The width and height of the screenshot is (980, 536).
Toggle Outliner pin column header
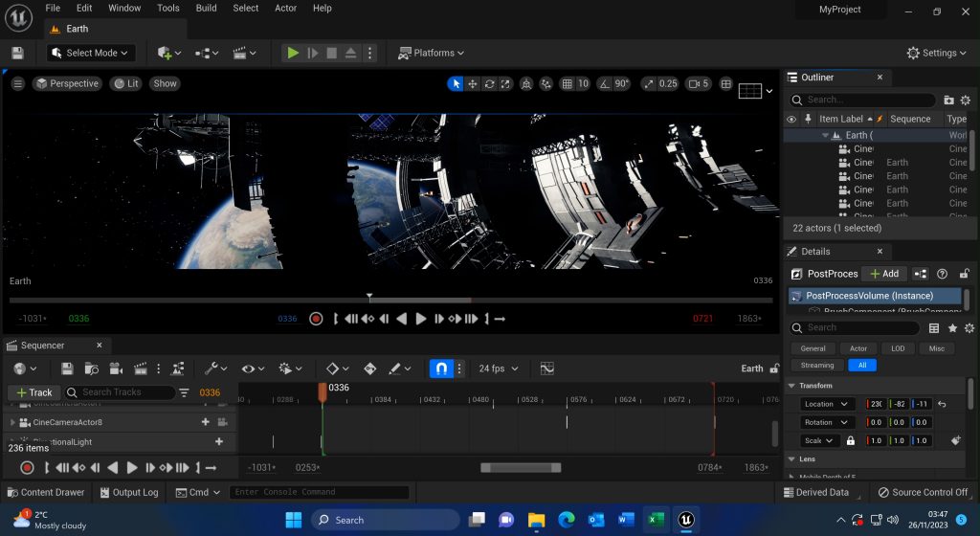click(808, 119)
